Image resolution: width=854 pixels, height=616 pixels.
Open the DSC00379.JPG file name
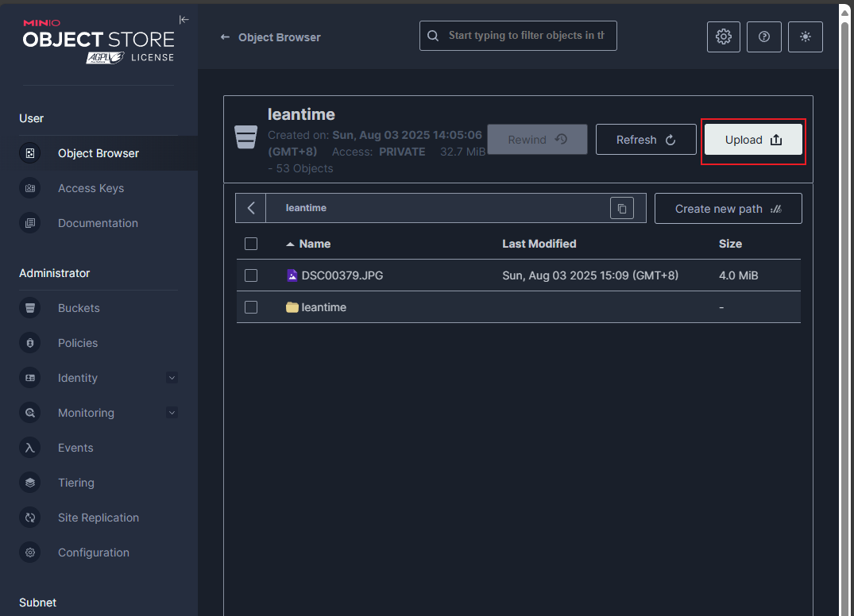point(342,275)
